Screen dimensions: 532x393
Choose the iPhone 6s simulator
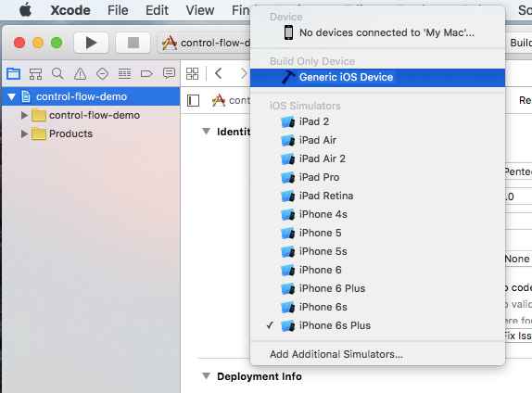pos(377,307)
